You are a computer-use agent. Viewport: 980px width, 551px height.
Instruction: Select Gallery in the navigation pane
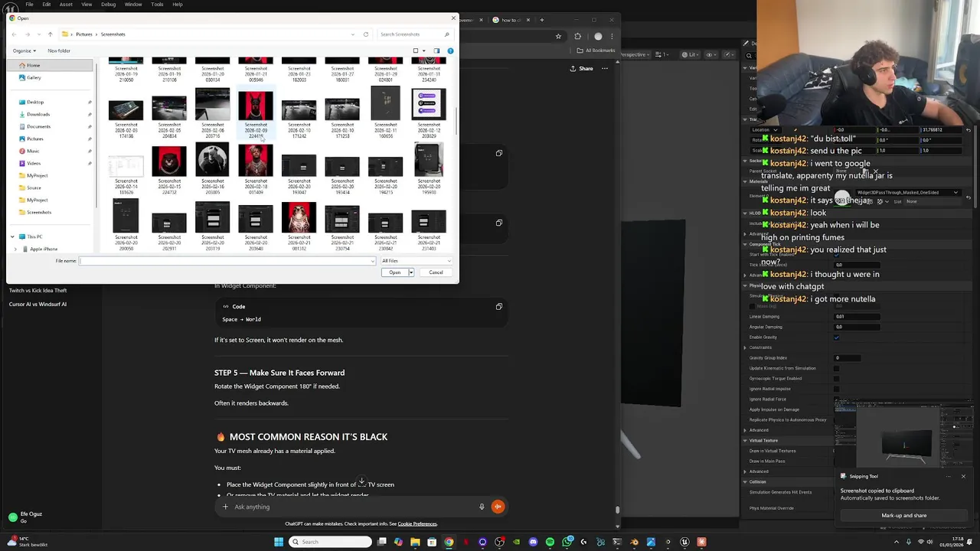(x=34, y=77)
